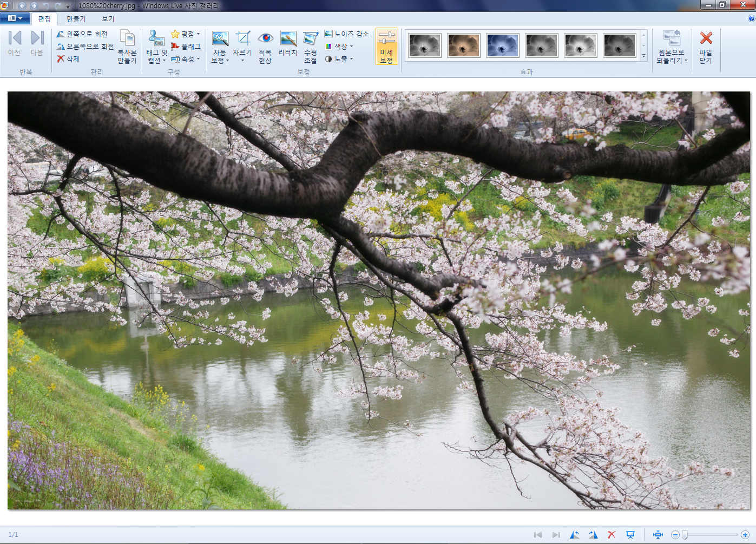Screen dimensions: 756x544
Task: Expand the 속성 properties dropdown
Action: pos(186,59)
